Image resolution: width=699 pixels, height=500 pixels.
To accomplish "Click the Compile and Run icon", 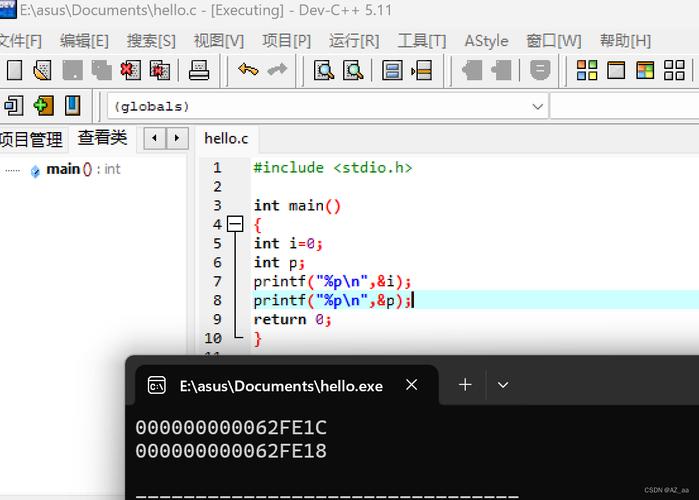I will [x=645, y=70].
